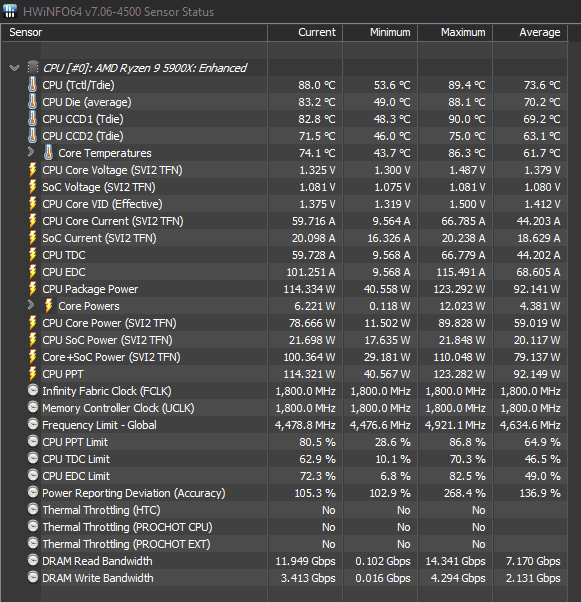Click the icon for CPU TDC Limit

33,458
